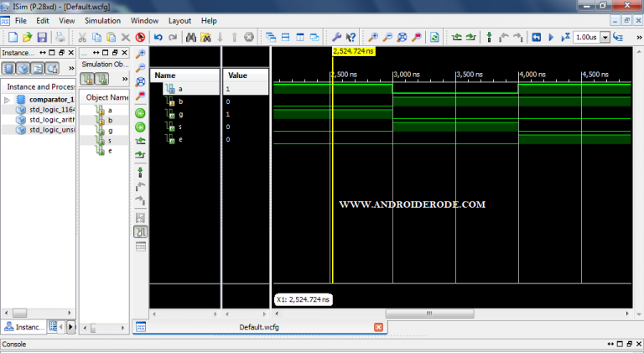Expand overflow chevron in Instance panel toolbar
Screen dimensions: 644x353
point(71,68)
